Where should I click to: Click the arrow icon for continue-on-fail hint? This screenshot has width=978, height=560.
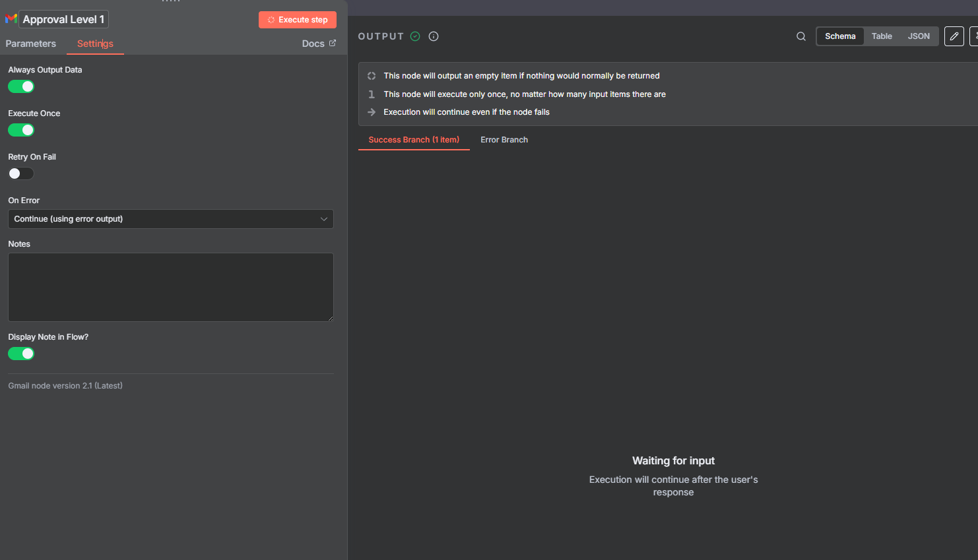(x=372, y=112)
